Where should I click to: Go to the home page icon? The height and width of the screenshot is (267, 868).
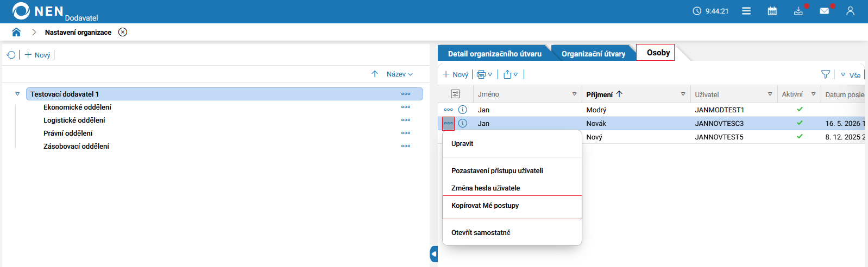click(16, 32)
